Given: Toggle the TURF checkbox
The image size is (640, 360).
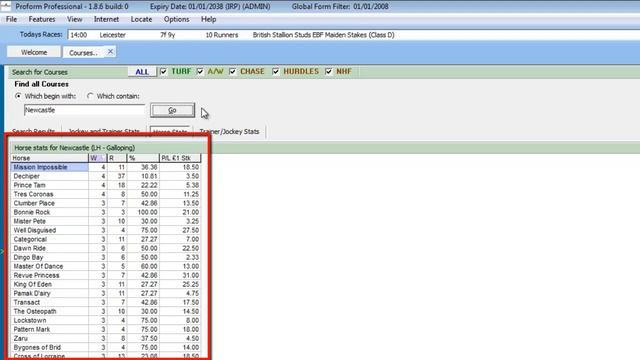Looking at the screenshot, I should click(164, 71).
